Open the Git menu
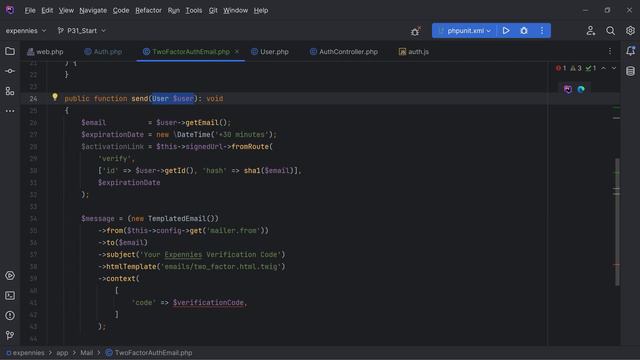This screenshot has height=360, width=640. tap(213, 11)
